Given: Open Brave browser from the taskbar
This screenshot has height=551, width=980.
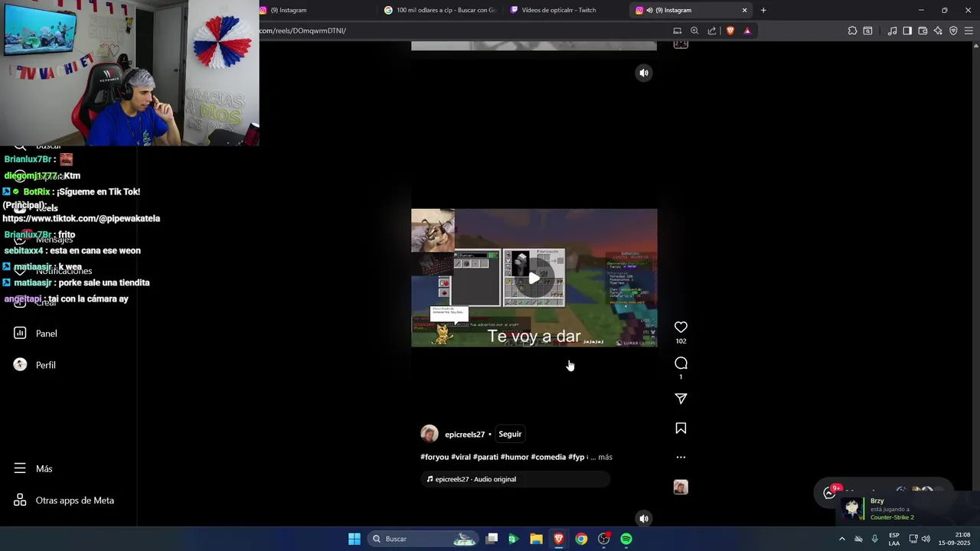Looking at the screenshot, I should (559, 539).
